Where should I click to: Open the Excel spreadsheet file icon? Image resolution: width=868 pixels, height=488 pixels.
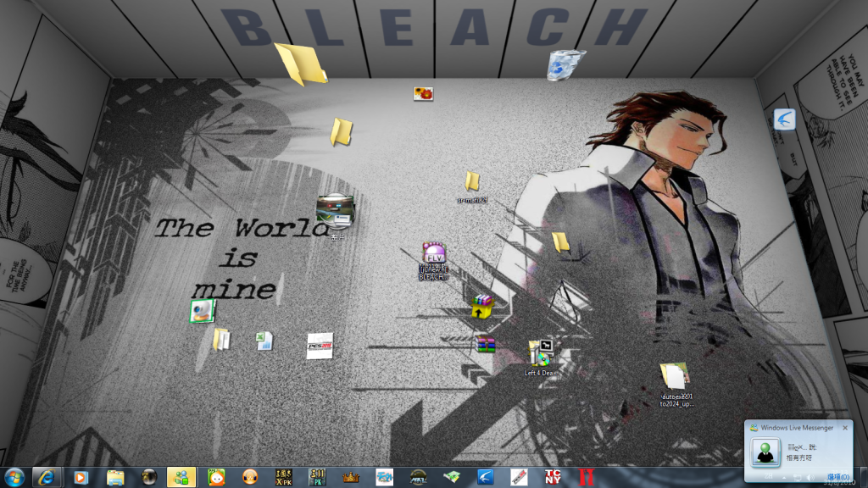click(264, 341)
